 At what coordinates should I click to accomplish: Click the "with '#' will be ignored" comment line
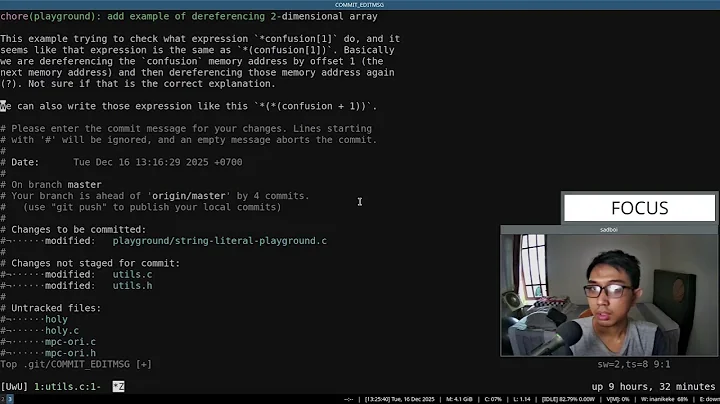point(189,140)
